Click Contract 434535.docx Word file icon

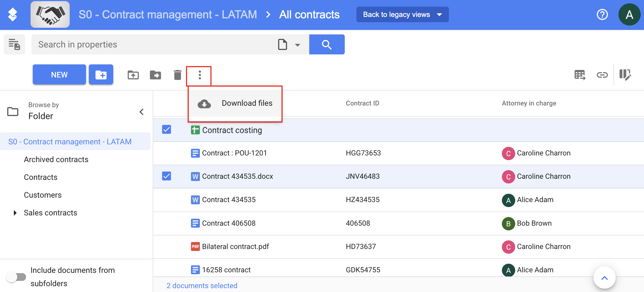(195, 177)
